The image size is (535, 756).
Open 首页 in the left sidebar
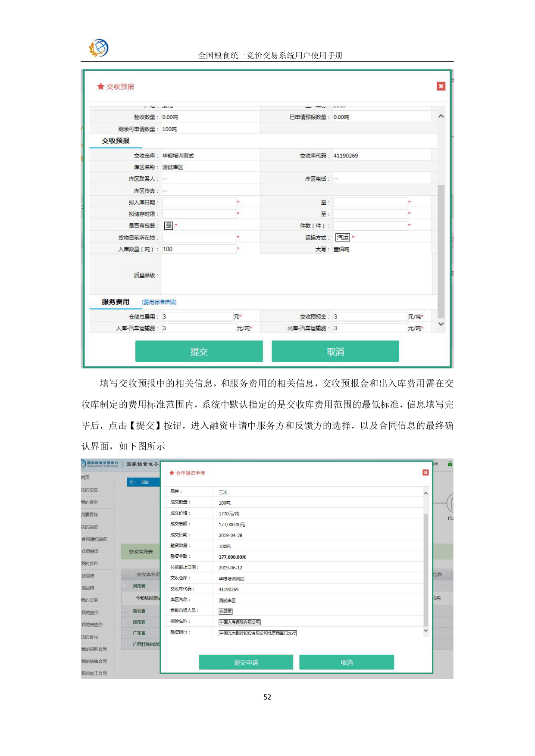(x=85, y=478)
